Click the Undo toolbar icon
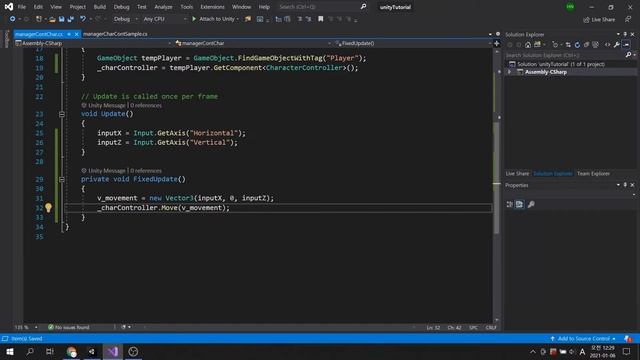Screen dimensions: 640x360 coord(83,19)
